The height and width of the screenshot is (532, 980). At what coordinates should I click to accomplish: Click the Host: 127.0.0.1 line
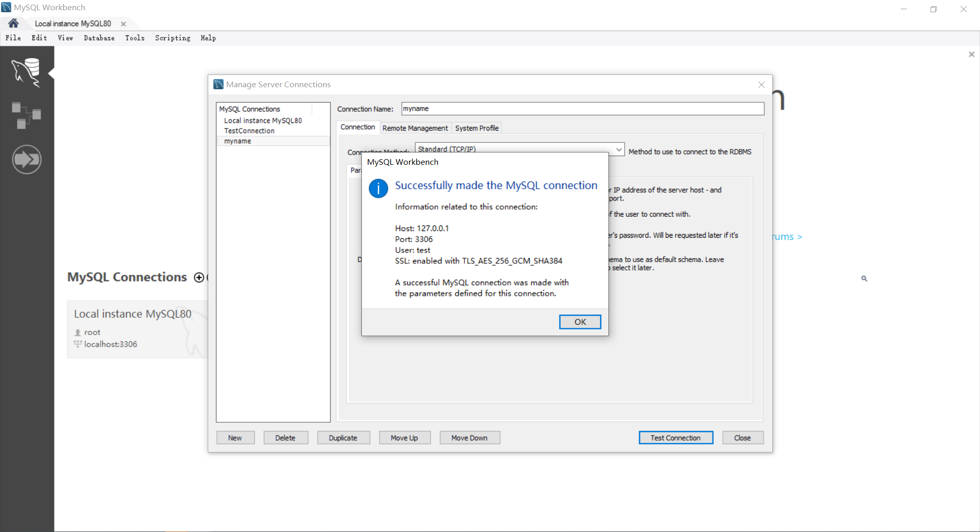(x=422, y=229)
